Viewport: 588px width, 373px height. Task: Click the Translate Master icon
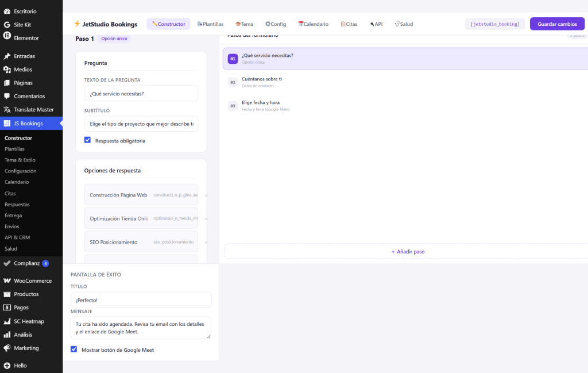pyautogui.click(x=7, y=110)
